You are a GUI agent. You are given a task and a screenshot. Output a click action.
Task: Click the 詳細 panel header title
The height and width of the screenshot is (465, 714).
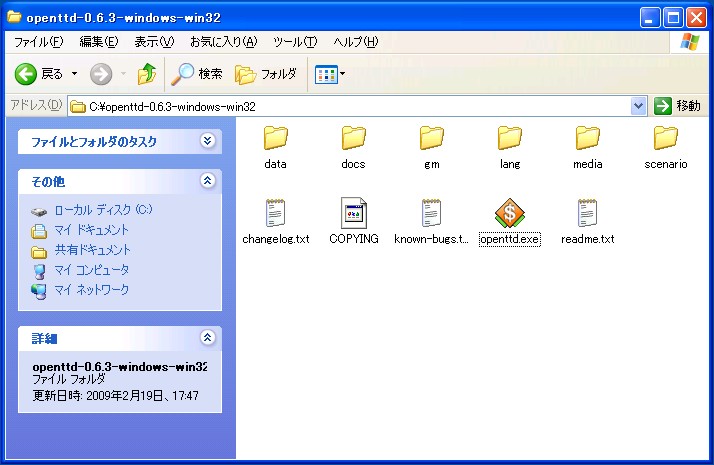tap(44, 338)
